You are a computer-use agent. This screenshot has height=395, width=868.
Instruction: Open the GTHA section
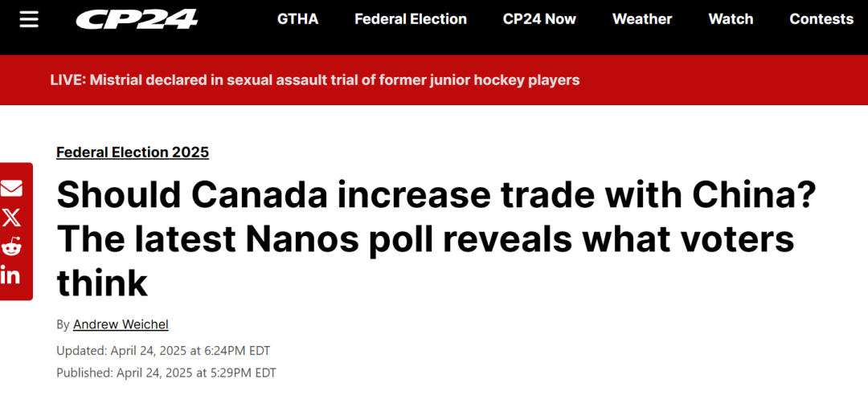tap(298, 19)
